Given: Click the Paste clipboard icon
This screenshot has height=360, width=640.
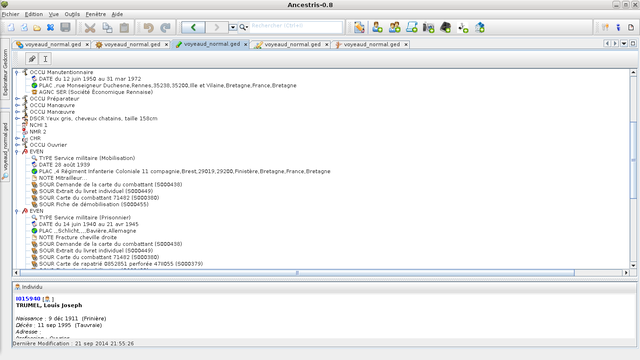Looking at the screenshot, I should tap(124, 28).
